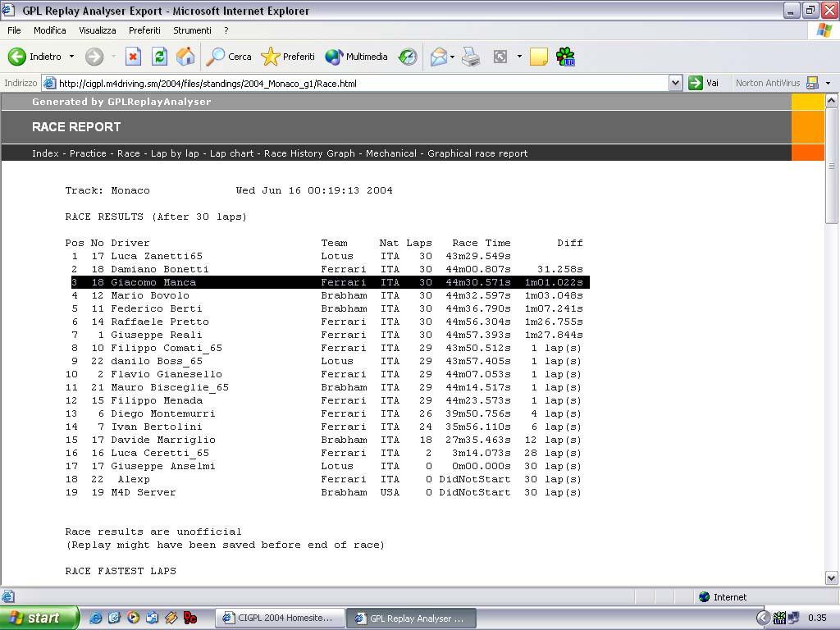Open the Visualizza menu
Viewport: 840px width, 630px height.
tap(98, 30)
